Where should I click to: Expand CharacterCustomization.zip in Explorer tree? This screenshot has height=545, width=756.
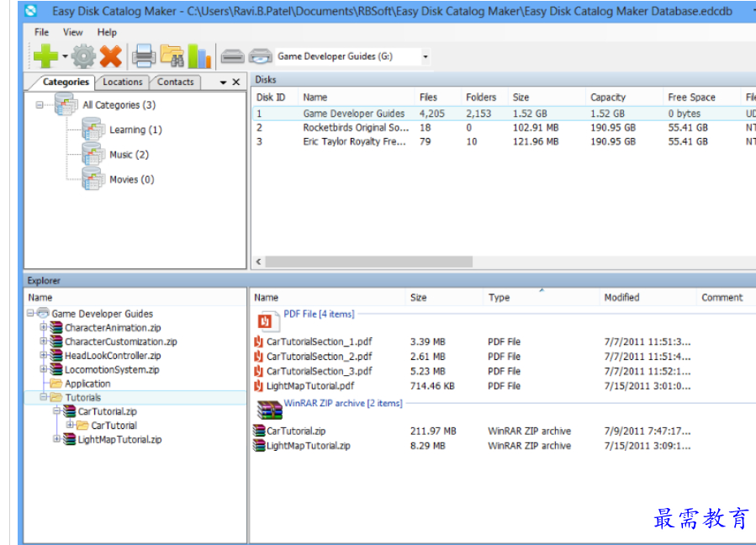pos(44,341)
